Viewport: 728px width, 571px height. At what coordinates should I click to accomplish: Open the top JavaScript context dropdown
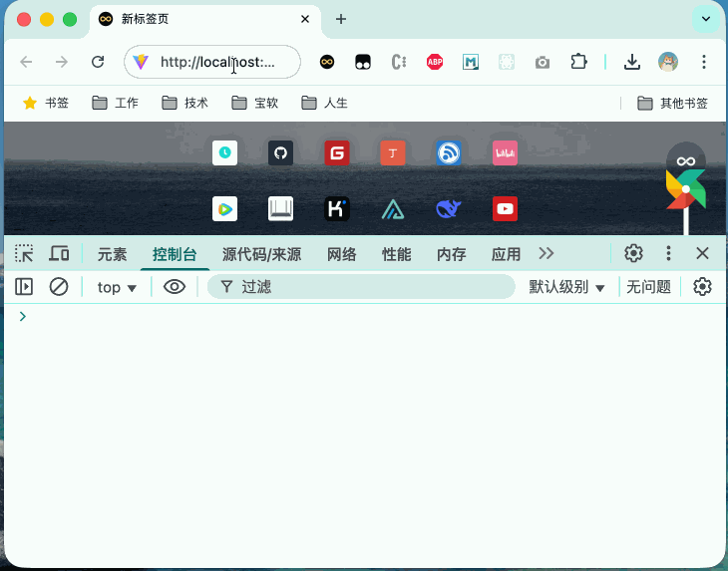pos(117,288)
